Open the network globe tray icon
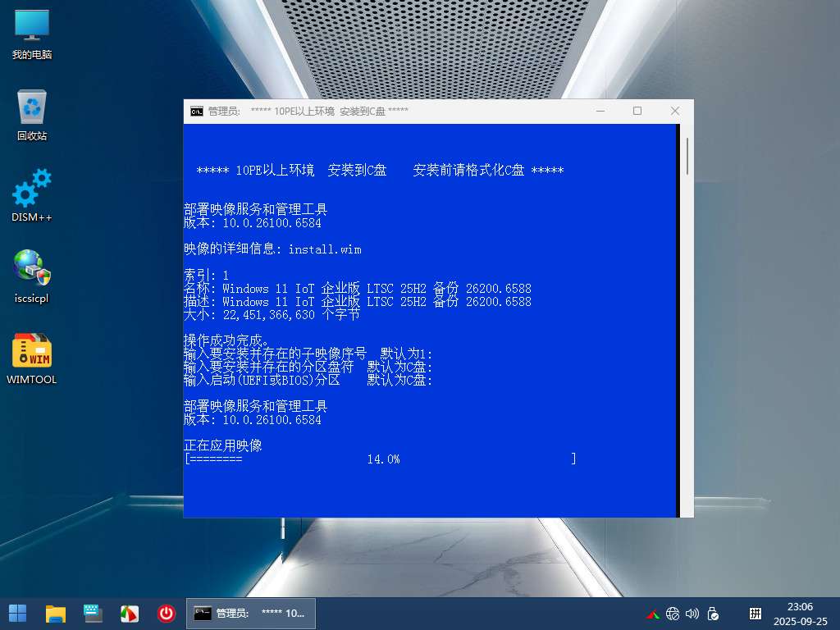Screen dimensions: 840x630 pyautogui.click(x=673, y=614)
